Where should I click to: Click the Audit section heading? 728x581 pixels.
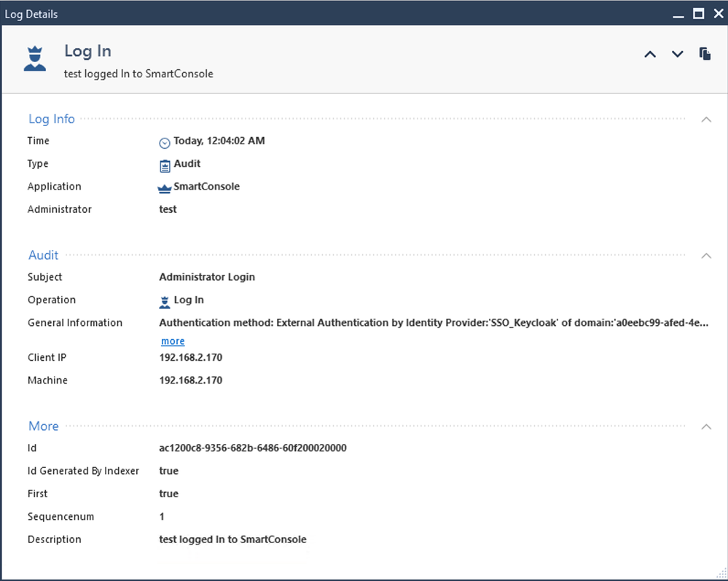tap(44, 255)
